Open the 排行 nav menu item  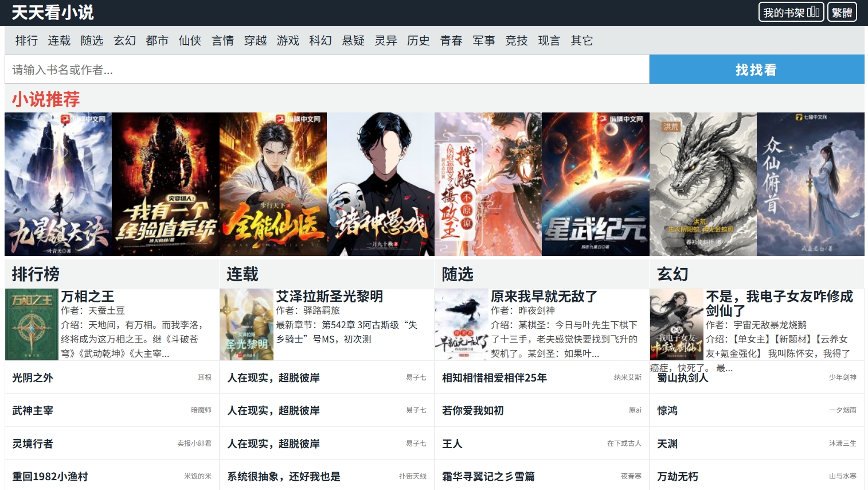pyautogui.click(x=26, y=40)
